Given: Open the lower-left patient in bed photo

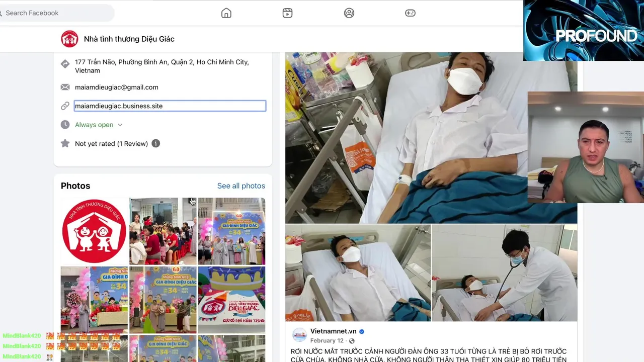Looking at the screenshot, I should pyautogui.click(x=358, y=273).
